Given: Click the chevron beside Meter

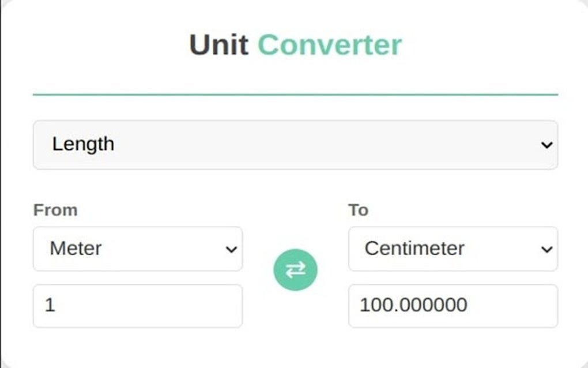Looking at the screenshot, I should point(231,249).
